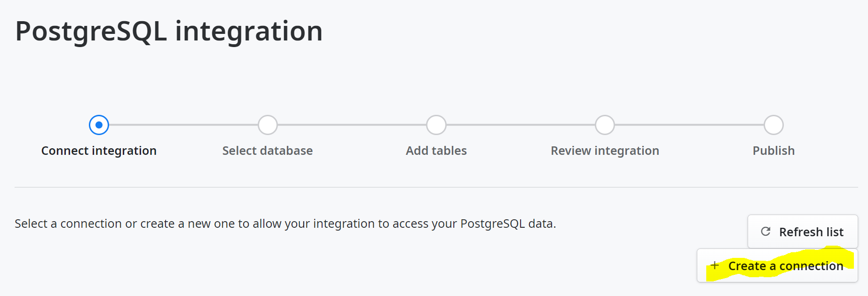This screenshot has height=296, width=868.
Task: Click the empty circle above Add tables
Action: point(436,125)
